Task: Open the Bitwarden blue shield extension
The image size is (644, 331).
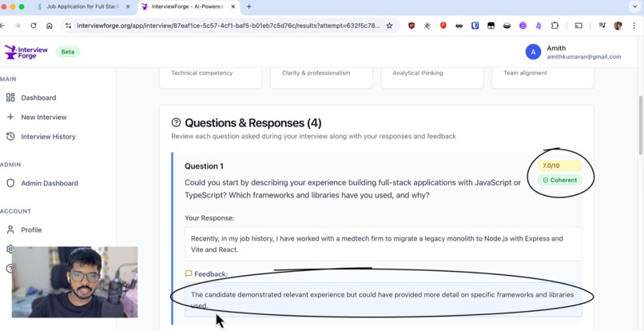Action: [475, 26]
